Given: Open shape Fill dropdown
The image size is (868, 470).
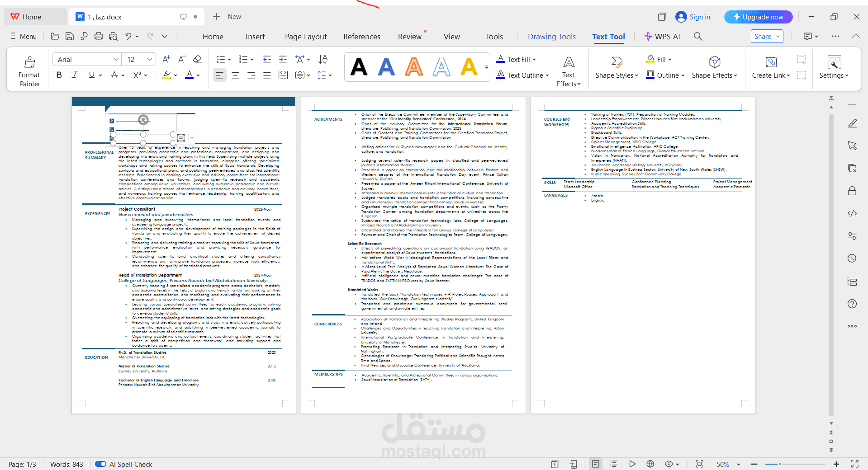Looking at the screenshot, I should point(659,59).
